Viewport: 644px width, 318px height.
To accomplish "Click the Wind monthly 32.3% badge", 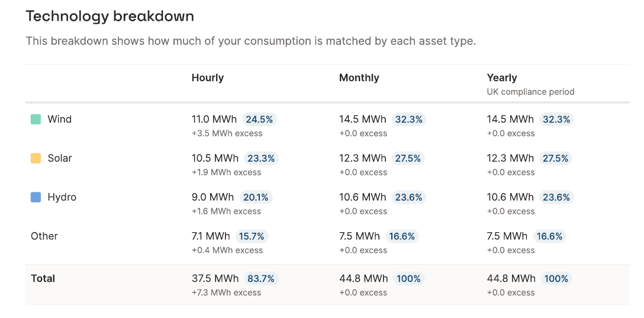I will (408, 120).
